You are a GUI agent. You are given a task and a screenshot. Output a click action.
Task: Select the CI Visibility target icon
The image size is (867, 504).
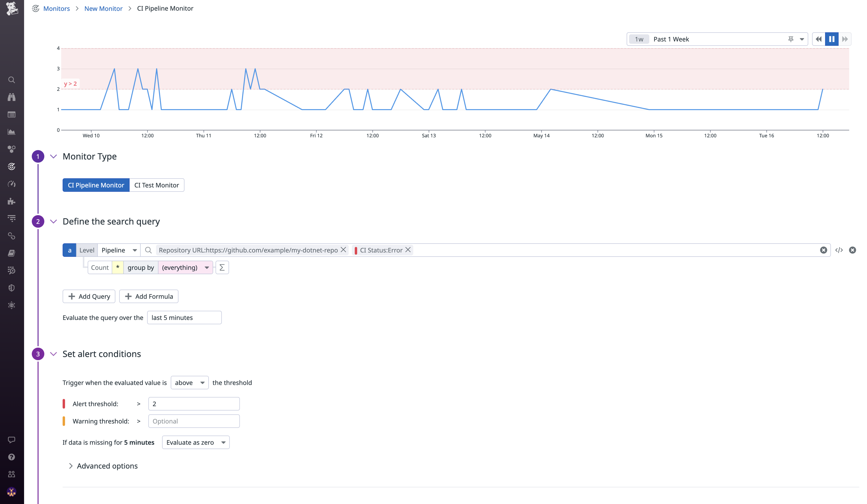11,166
